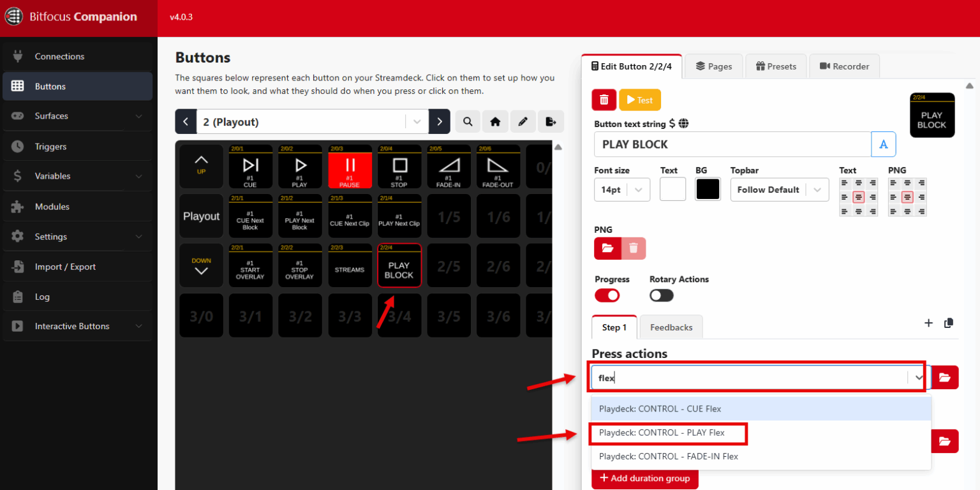Image resolution: width=980 pixels, height=490 pixels.
Task: Open the folder icon to browse a PNG image
Action: 607,249
